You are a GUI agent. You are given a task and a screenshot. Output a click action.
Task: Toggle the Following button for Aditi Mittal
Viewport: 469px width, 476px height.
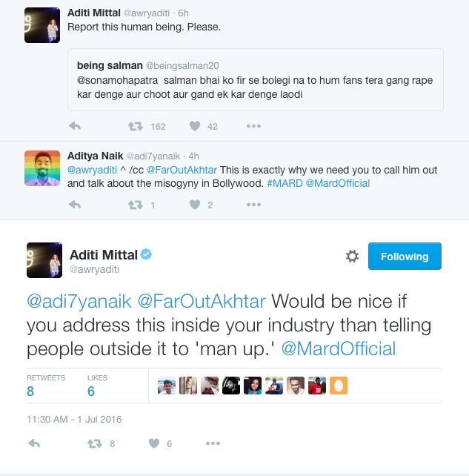tap(405, 257)
